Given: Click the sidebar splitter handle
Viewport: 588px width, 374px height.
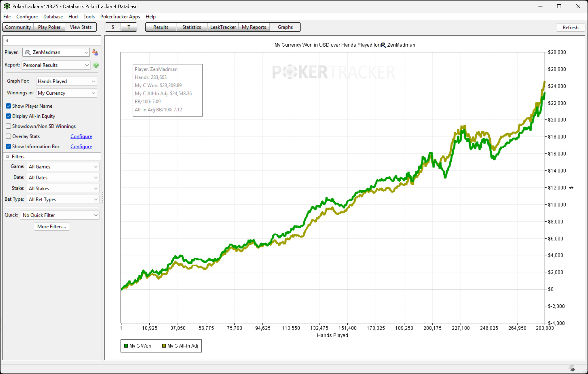Looking at the screenshot, I should [103, 197].
